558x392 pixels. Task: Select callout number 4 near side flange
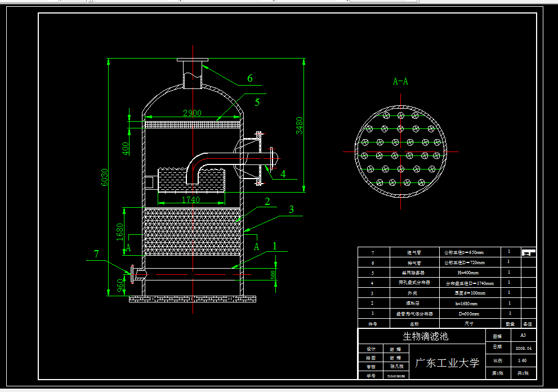(x=283, y=173)
